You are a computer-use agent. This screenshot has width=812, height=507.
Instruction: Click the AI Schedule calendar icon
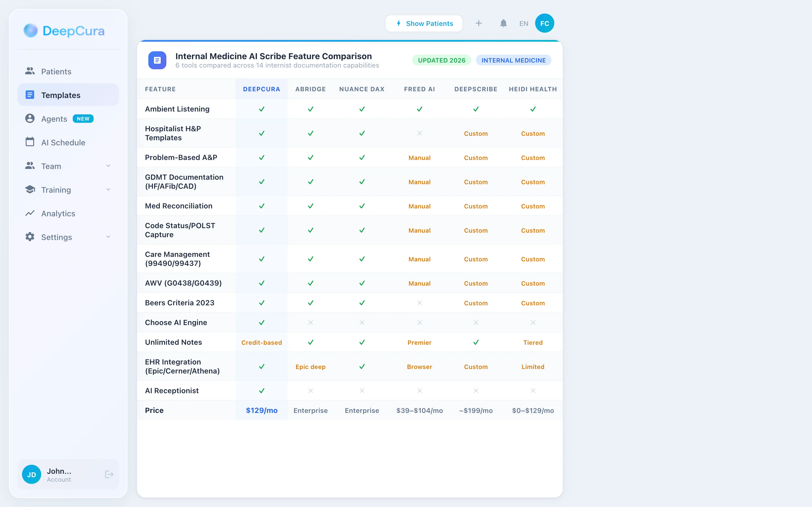(x=30, y=142)
